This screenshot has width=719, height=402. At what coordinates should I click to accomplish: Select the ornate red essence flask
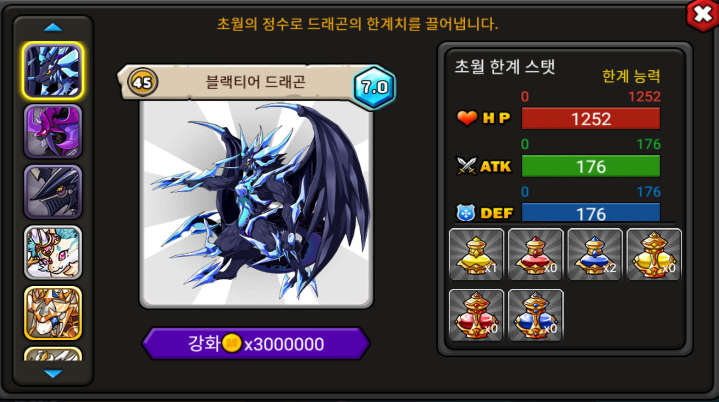[x=476, y=315]
